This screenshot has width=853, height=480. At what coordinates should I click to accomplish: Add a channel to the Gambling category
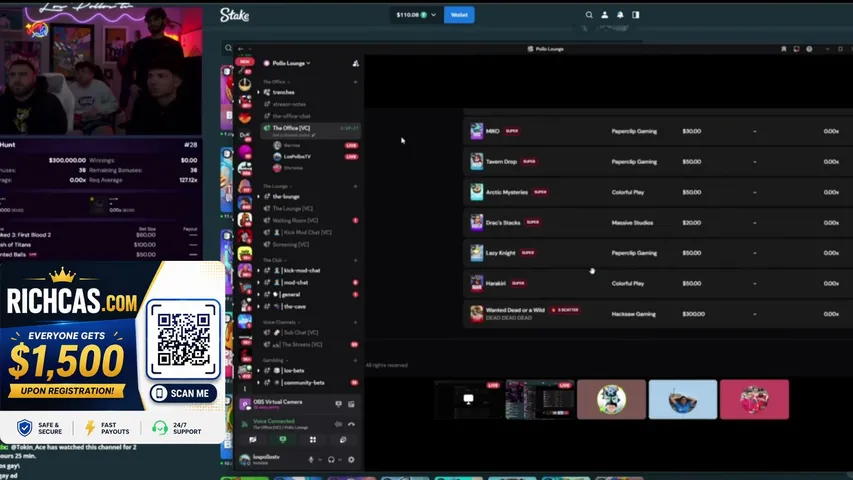(x=355, y=360)
